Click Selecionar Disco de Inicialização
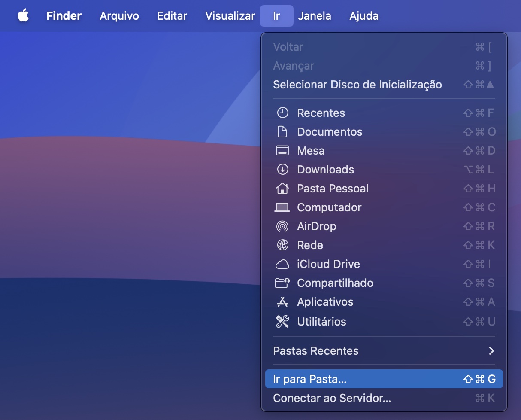 (x=358, y=85)
